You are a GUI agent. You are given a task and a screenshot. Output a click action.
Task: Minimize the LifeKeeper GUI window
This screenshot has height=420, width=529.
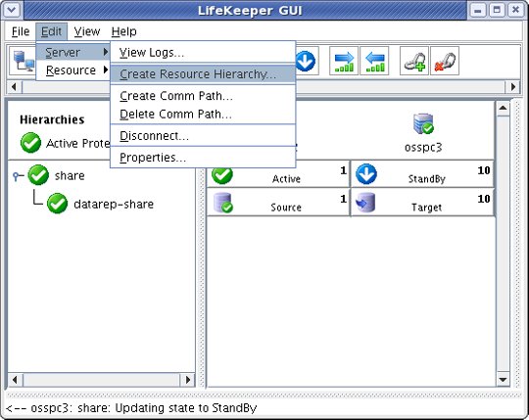[477, 10]
